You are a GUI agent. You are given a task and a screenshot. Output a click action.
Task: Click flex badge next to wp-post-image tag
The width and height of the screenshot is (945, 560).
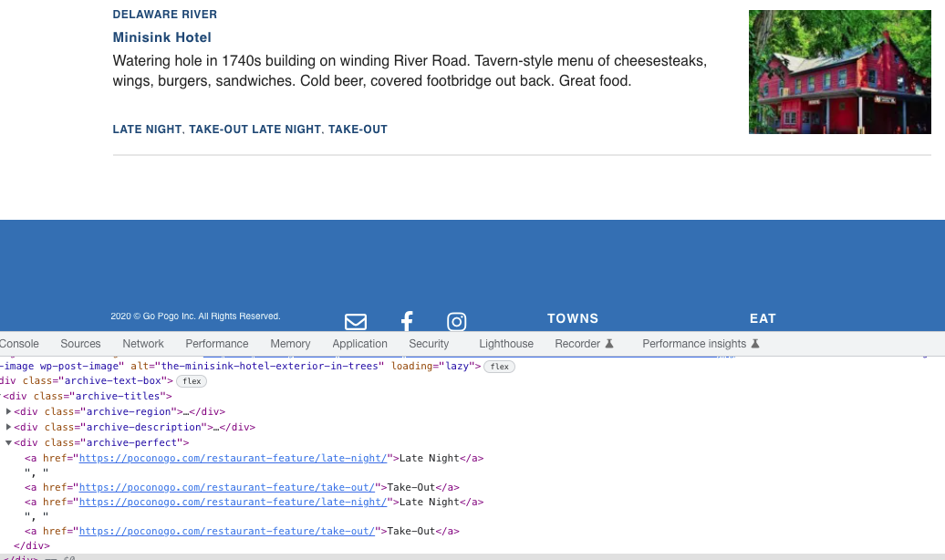(499, 367)
